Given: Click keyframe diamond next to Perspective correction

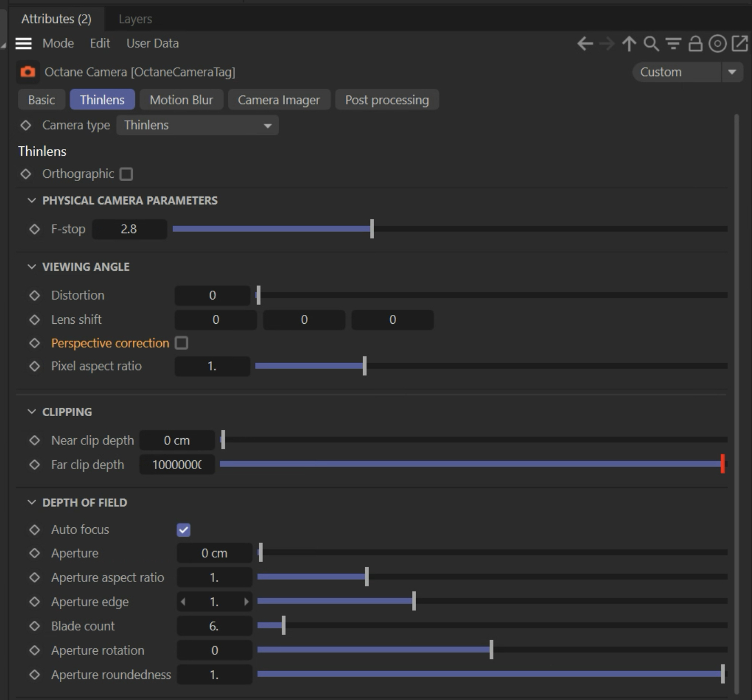Looking at the screenshot, I should (35, 343).
